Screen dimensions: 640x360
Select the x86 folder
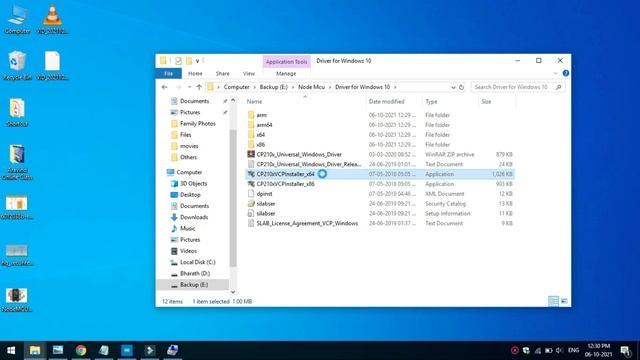(x=260, y=144)
